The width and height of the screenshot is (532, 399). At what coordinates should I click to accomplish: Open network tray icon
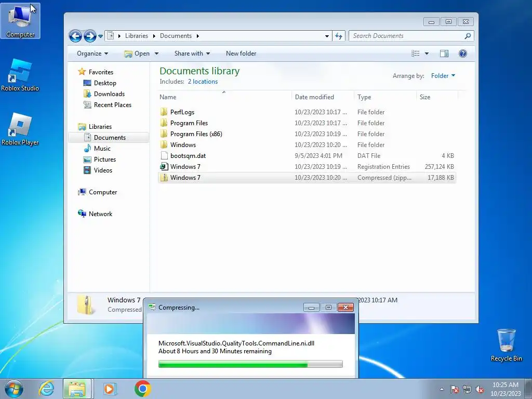click(467, 389)
